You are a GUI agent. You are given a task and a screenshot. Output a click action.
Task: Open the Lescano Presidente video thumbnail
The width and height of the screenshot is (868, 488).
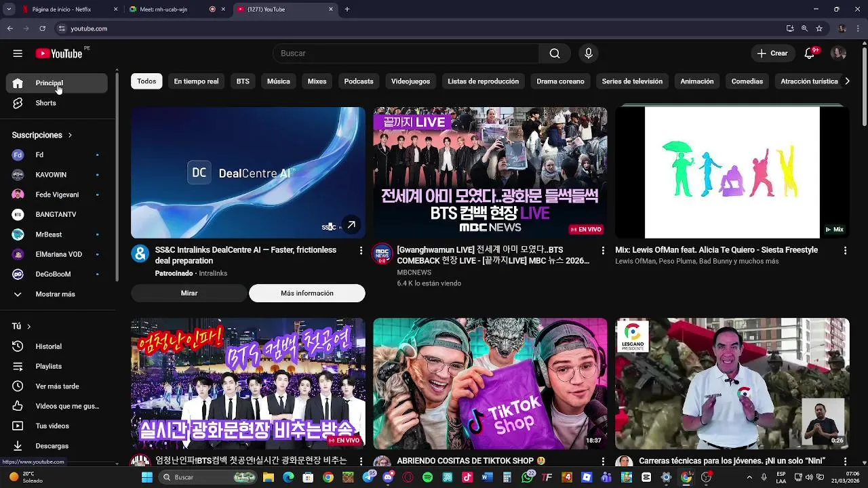coord(732,384)
